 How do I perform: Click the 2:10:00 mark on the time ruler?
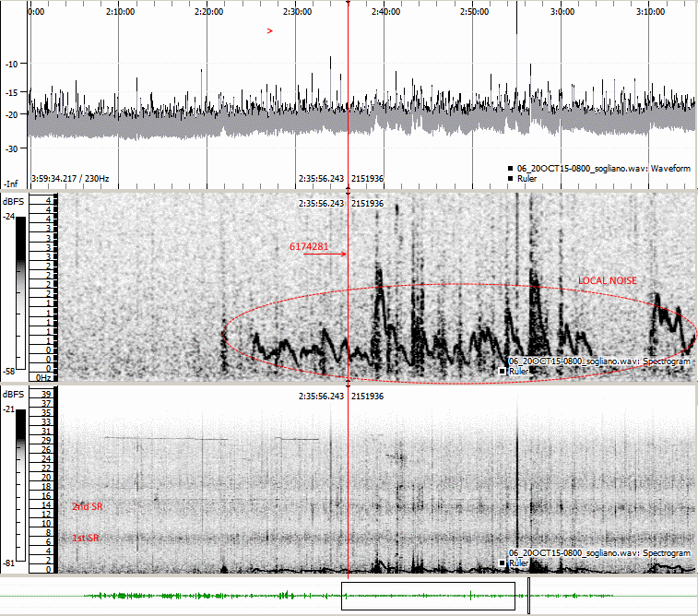point(120,13)
